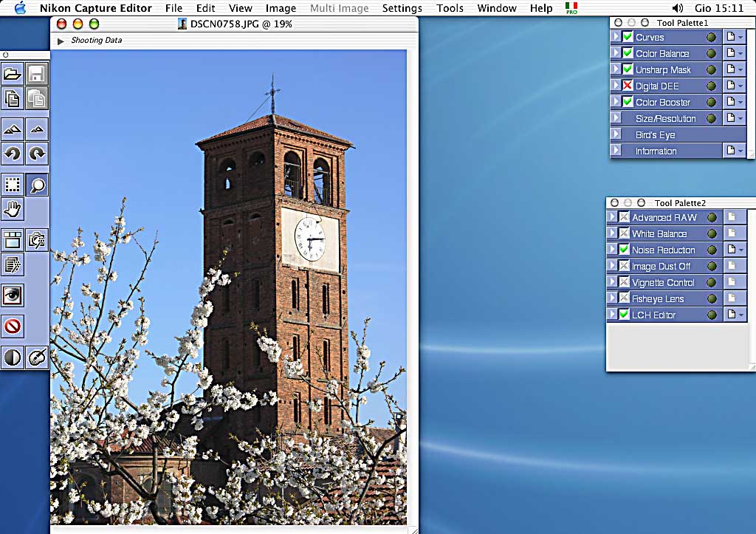Click the large mountains zoom in icon
This screenshot has height=534, width=756.
point(12,129)
